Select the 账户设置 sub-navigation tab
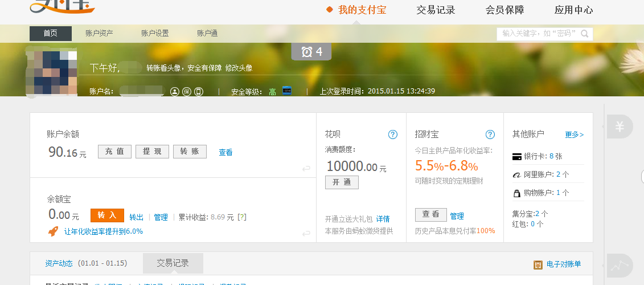This screenshot has width=644, height=285. tap(155, 34)
